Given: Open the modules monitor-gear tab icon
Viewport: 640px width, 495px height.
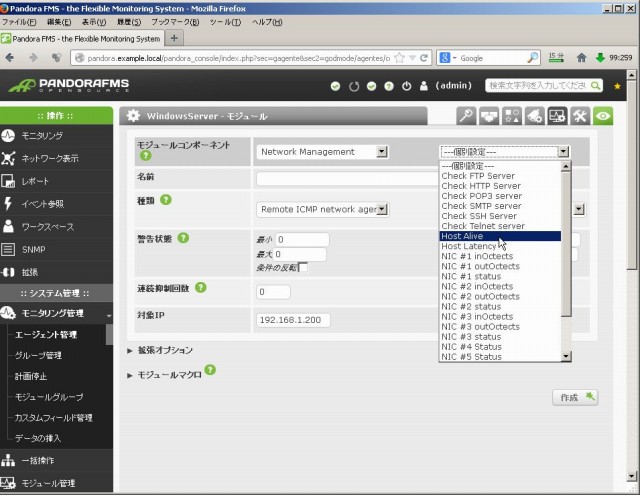Looking at the screenshot, I should pos(557,116).
